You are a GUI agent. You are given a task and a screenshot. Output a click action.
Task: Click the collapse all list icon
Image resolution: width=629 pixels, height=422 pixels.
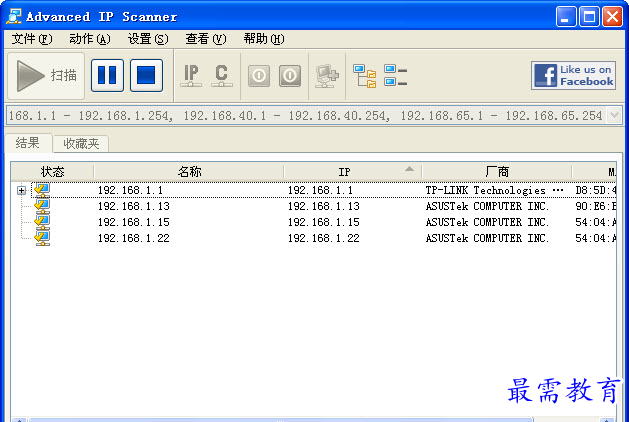(396, 75)
